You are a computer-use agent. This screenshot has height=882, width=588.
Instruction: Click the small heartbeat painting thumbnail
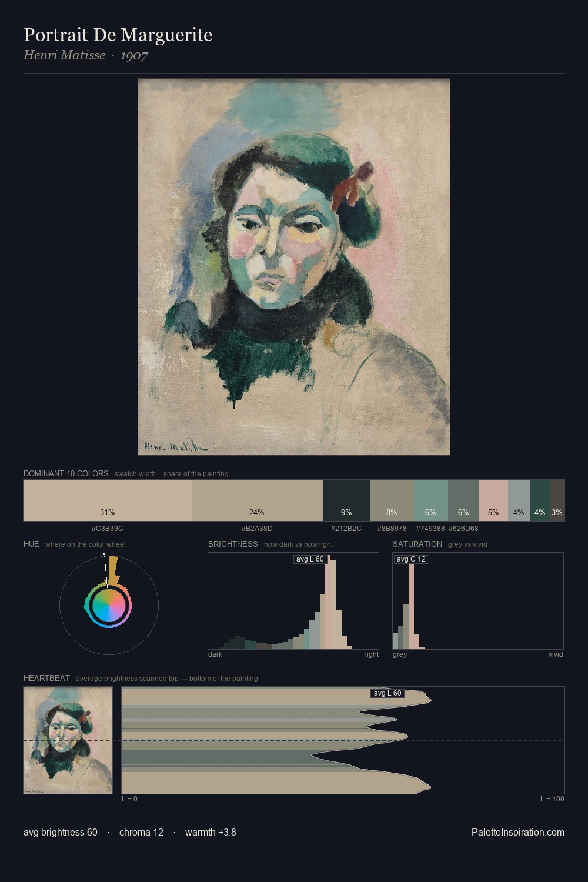coord(68,740)
